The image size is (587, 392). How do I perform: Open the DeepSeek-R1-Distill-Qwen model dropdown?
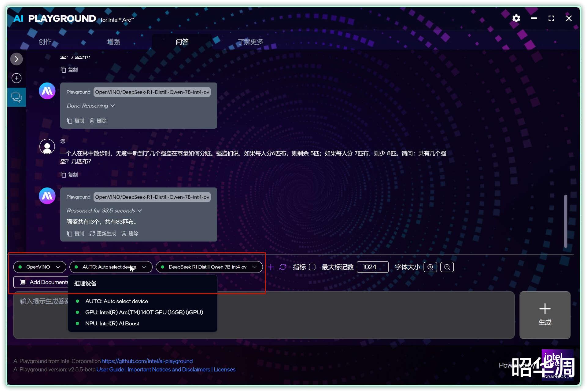(209, 267)
